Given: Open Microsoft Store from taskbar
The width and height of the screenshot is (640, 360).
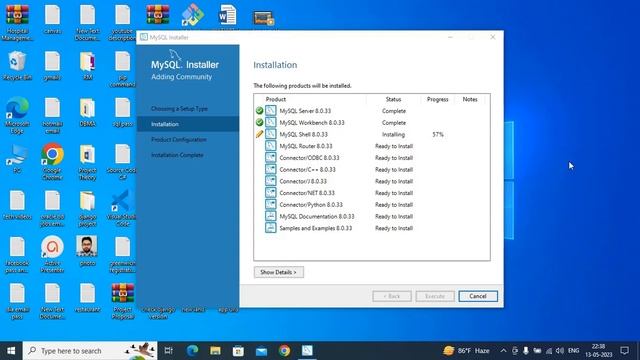Looking at the screenshot, I should point(238,351).
